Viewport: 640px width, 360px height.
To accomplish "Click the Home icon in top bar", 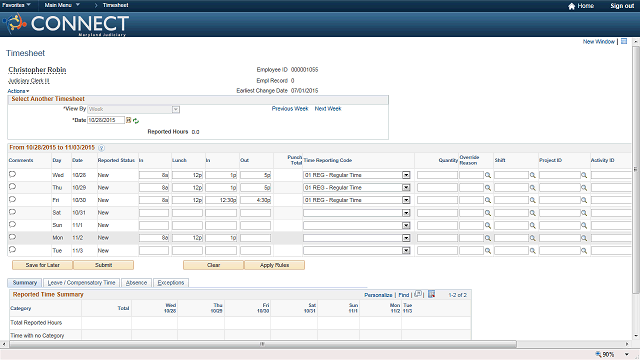I will (571, 6).
